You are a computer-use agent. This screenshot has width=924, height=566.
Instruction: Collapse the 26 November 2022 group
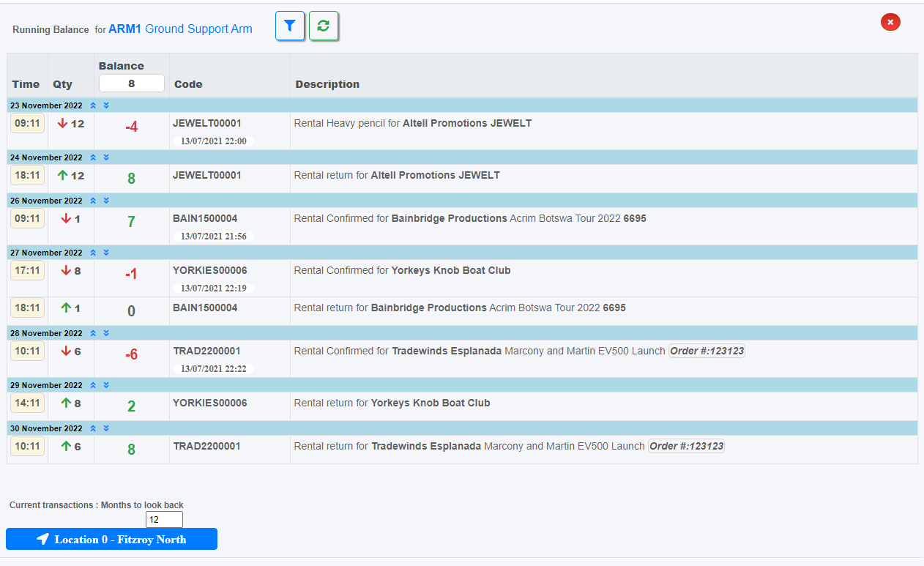[x=93, y=201]
